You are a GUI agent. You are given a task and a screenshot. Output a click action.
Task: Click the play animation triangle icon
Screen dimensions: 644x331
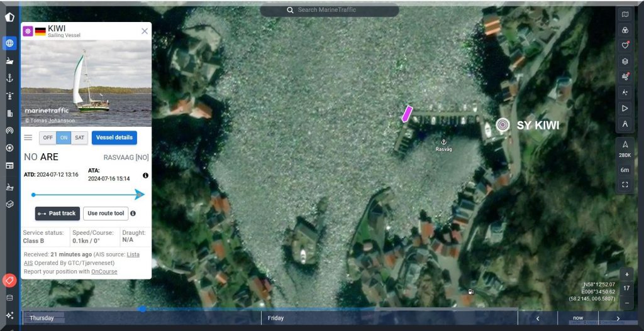[625, 108]
